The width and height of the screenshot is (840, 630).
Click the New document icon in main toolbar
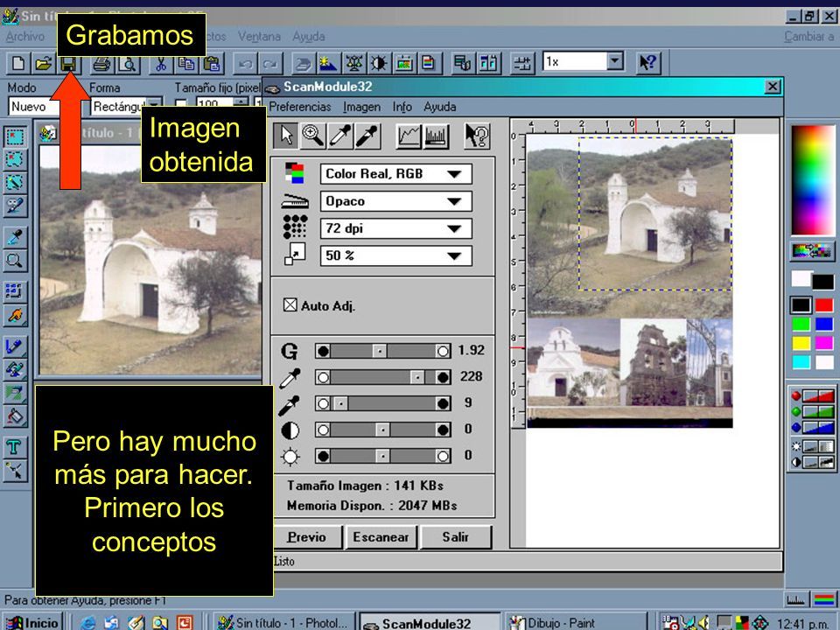click(x=18, y=64)
